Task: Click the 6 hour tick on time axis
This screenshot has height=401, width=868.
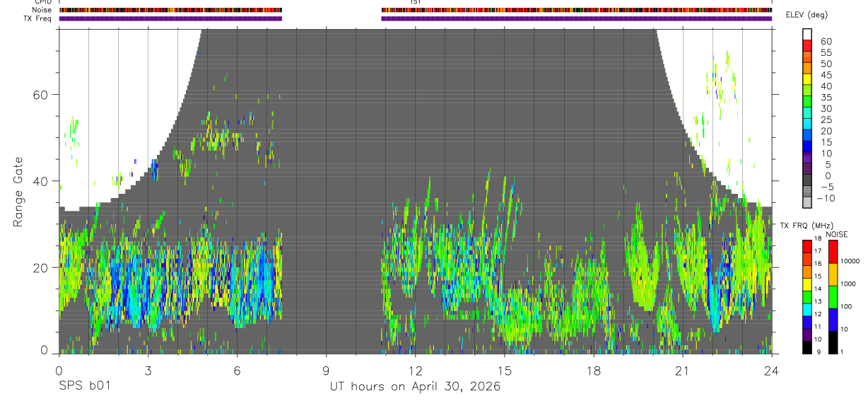Action: (237, 370)
